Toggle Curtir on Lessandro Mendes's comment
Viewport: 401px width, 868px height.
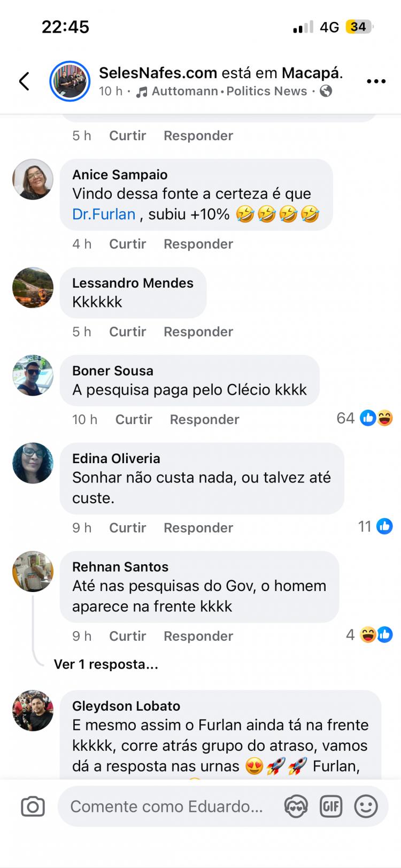127,332
